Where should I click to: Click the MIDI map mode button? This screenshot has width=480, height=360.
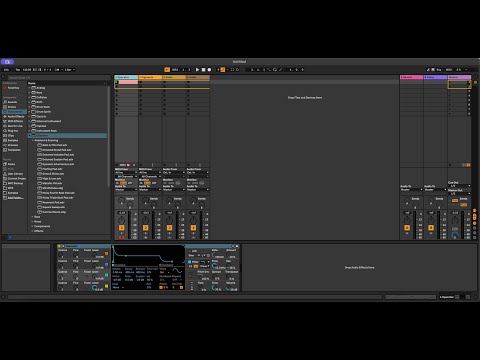[449, 70]
